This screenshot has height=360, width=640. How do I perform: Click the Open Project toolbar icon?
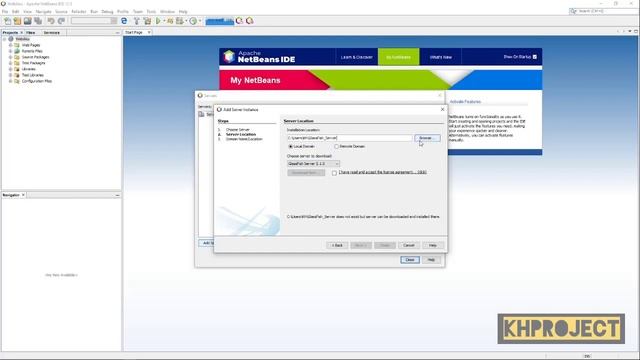pyautogui.click(x=27, y=21)
